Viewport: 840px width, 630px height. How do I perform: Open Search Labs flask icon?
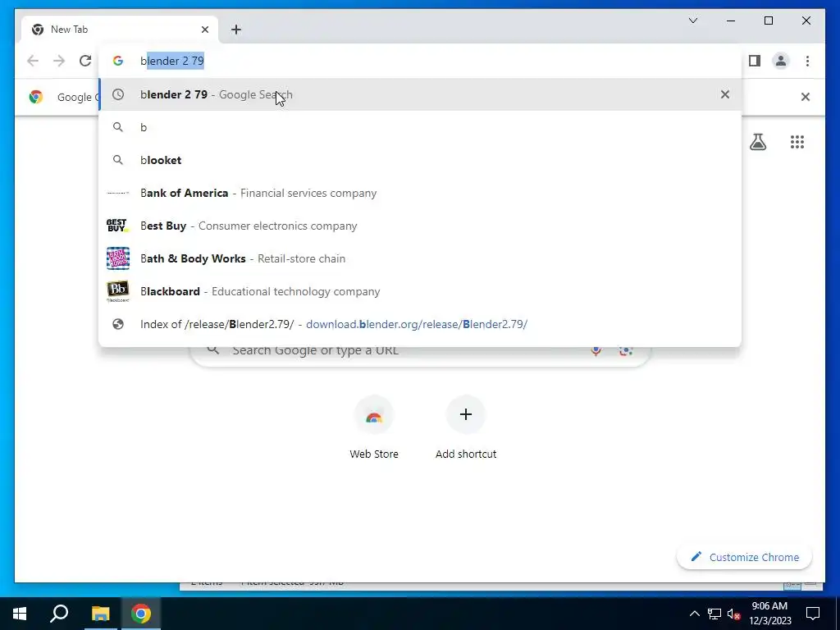pos(757,142)
